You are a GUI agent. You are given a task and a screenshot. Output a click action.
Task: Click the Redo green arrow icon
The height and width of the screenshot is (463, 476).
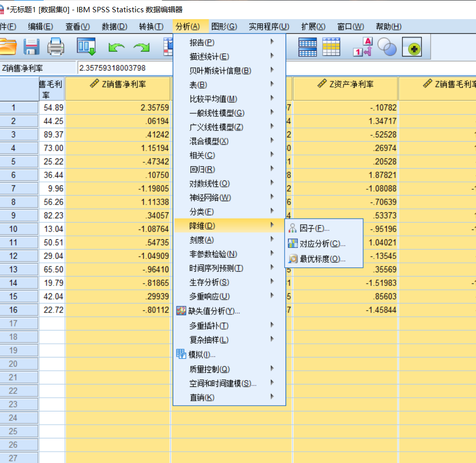(141, 48)
